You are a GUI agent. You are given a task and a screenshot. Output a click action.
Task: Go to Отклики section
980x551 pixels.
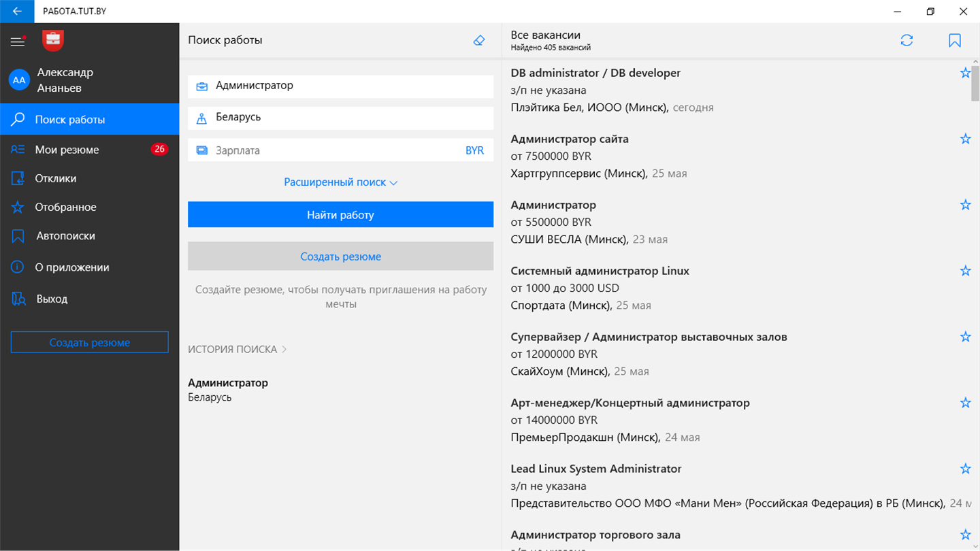tap(56, 178)
